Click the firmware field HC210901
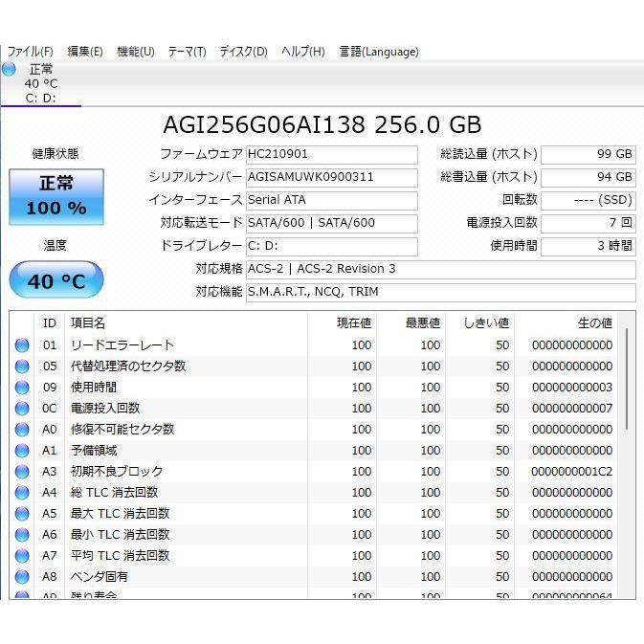This screenshot has width=644, height=644. [332, 155]
